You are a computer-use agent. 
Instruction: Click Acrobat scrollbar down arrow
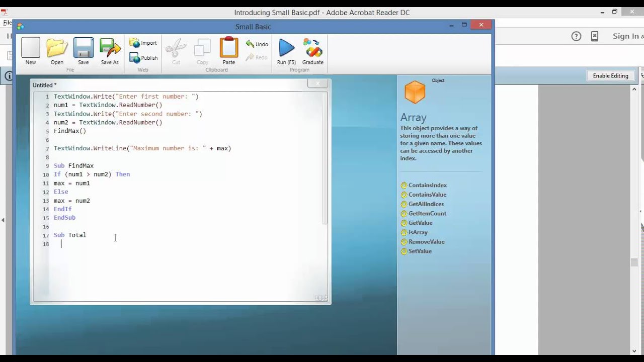pos(634,351)
